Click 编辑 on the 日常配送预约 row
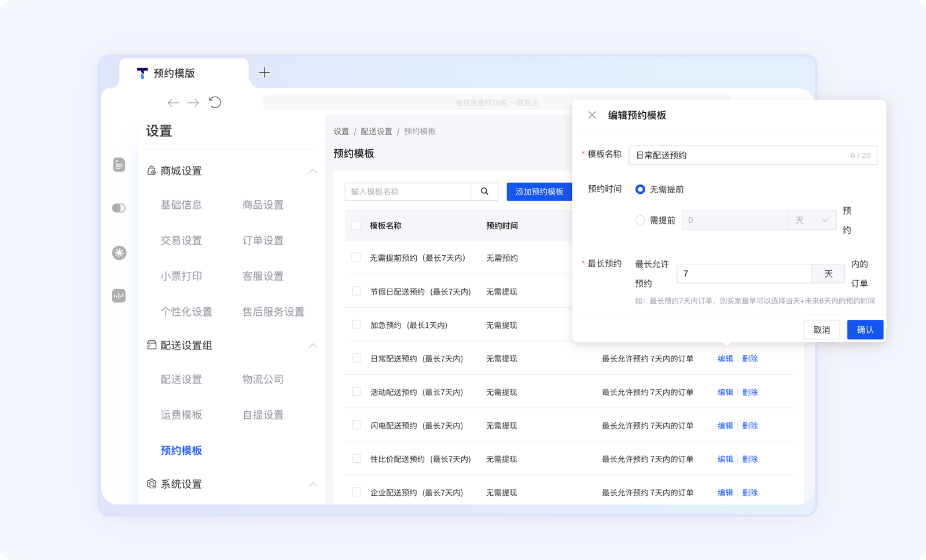 [x=725, y=358]
